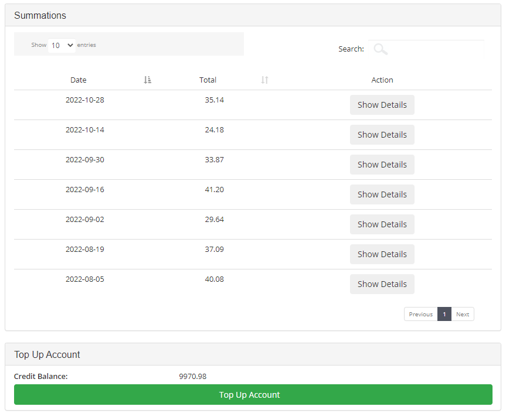Image resolution: width=506 pixels, height=420 pixels.
Task: Click the Total column sort arrows
Action: tap(264, 80)
